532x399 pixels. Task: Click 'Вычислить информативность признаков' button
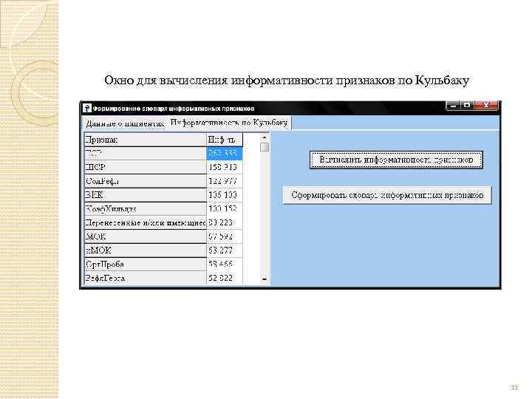[396, 160]
